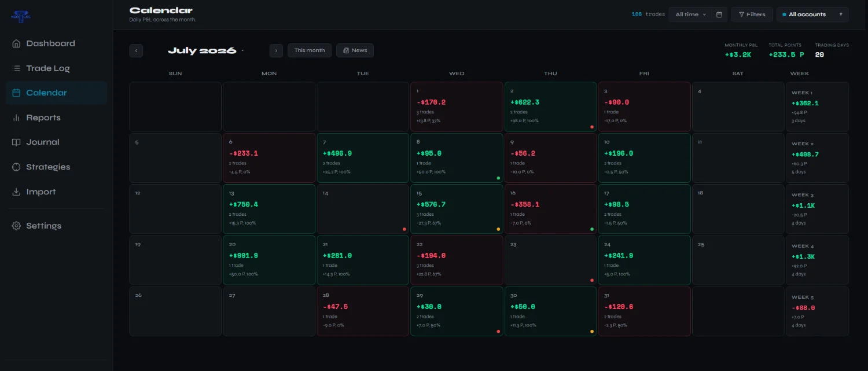The width and height of the screenshot is (868, 371).
Task: Open the News button
Action: tap(355, 50)
